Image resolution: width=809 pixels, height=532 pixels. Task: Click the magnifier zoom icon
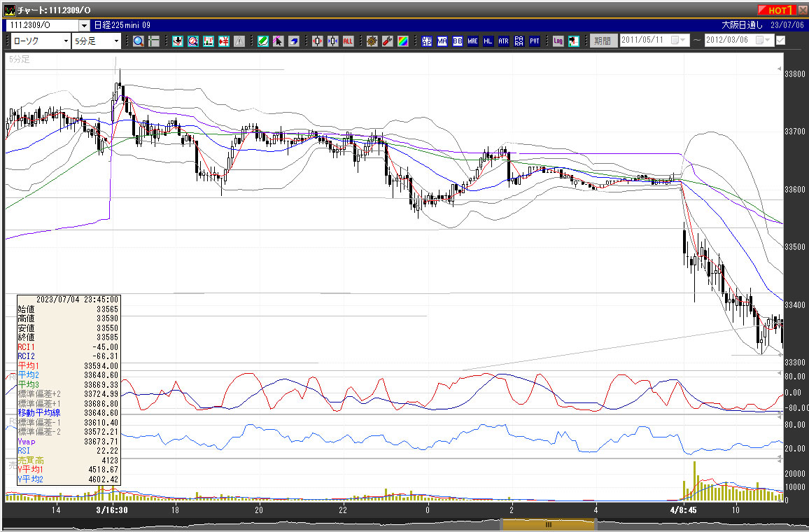click(139, 41)
